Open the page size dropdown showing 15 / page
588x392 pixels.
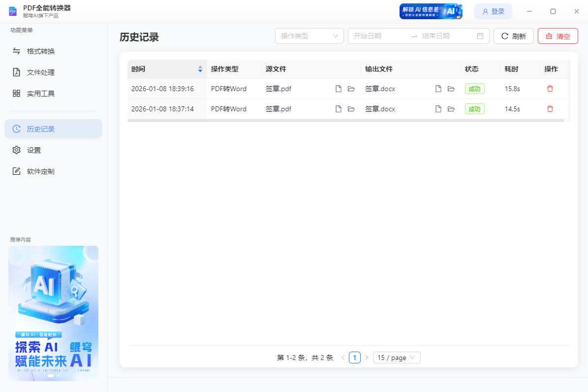pos(397,358)
